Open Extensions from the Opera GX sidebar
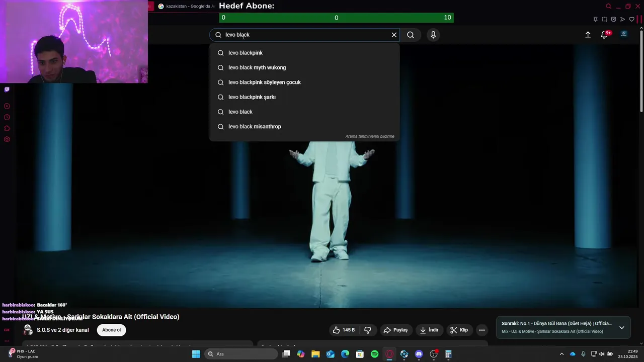 (x=7, y=128)
